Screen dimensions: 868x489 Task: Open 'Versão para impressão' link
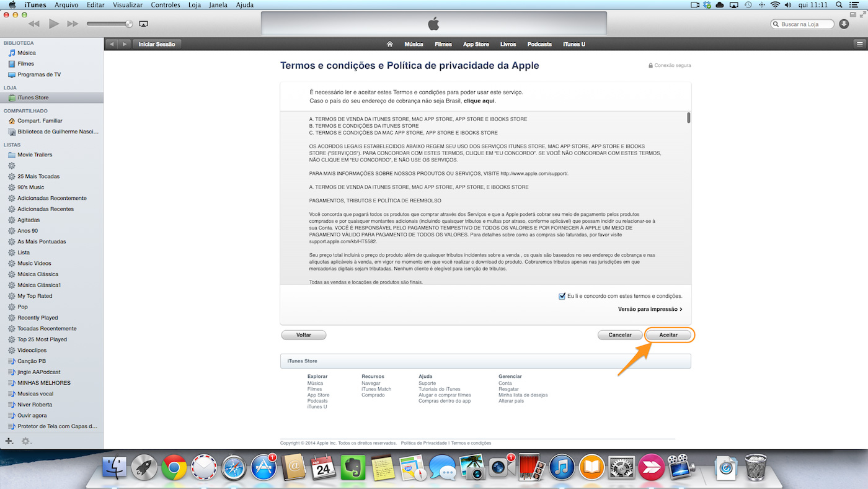[x=650, y=309]
